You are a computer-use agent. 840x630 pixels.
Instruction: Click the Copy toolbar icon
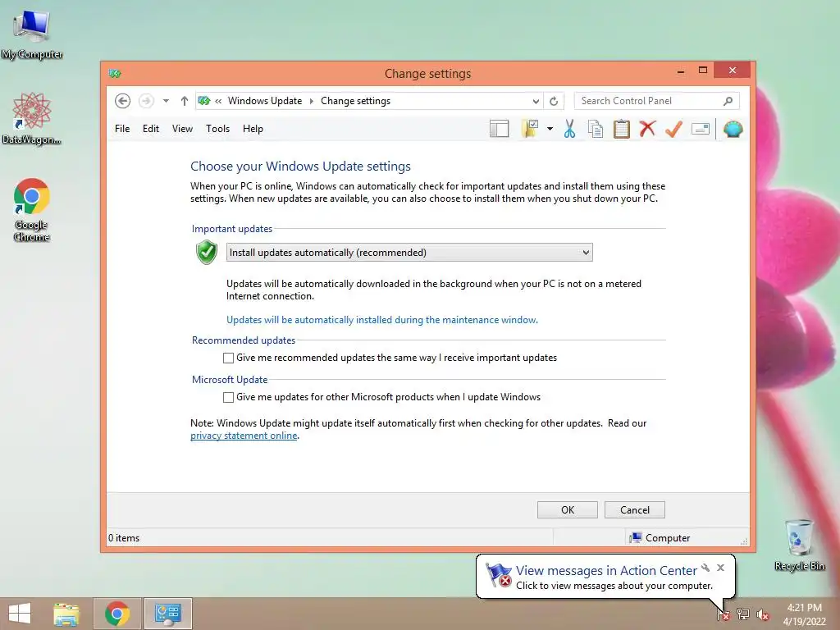tap(596, 129)
